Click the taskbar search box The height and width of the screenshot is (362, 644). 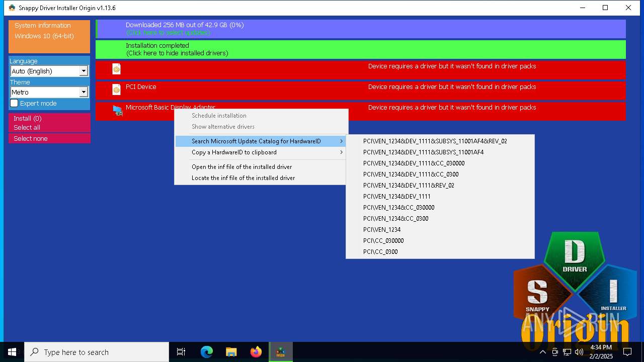97,352
